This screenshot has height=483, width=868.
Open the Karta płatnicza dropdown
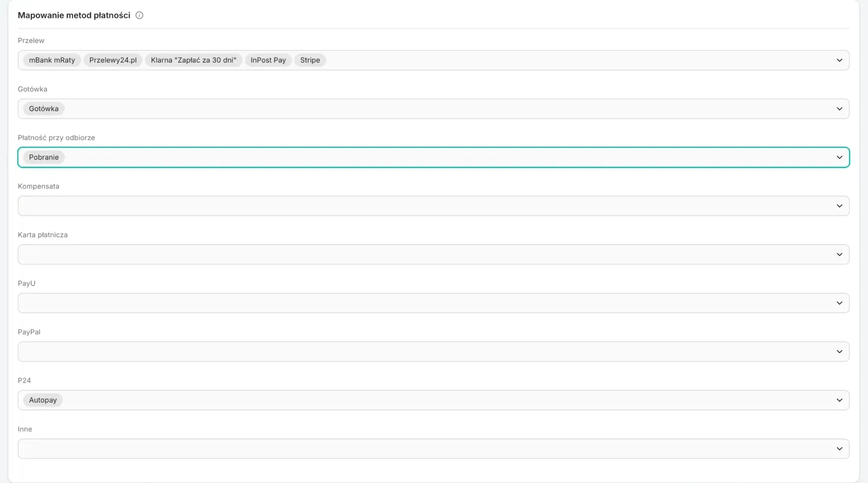(433, 255)
